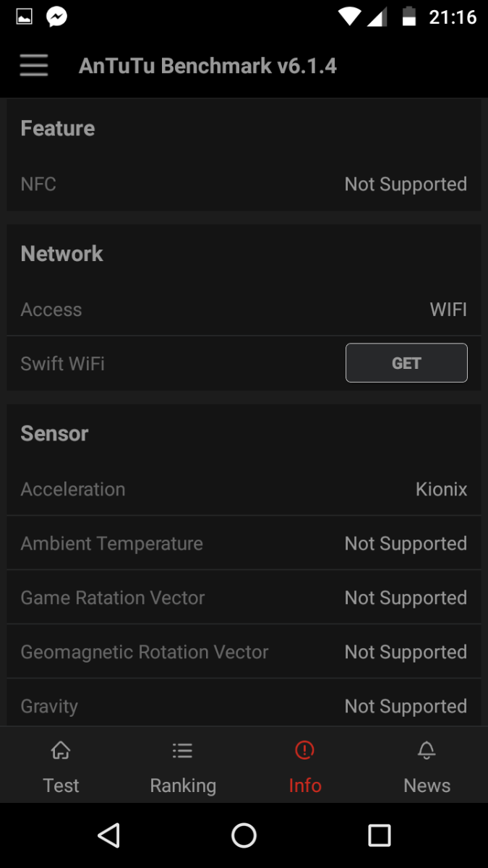The image size is (488, 868).
Task: Select the NFC feature row
Action: point(244,184)
